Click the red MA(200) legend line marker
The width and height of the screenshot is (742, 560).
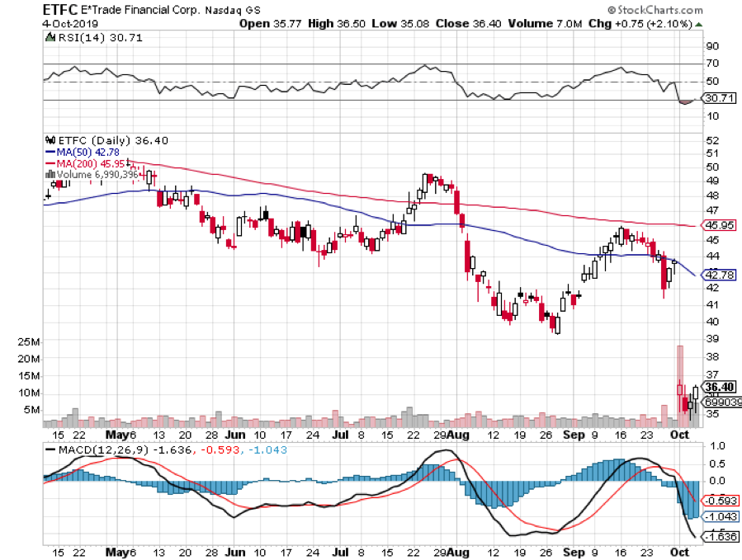click(x=50, y=163)
